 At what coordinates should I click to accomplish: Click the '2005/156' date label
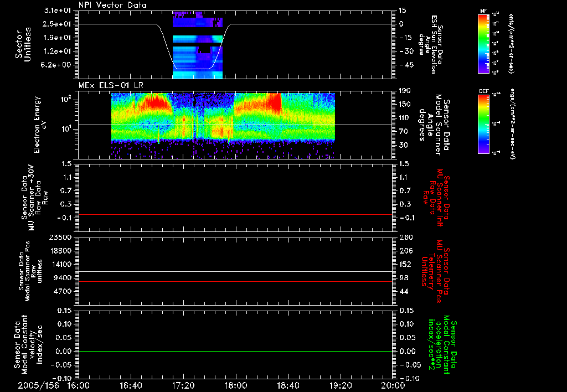[38, 385]
